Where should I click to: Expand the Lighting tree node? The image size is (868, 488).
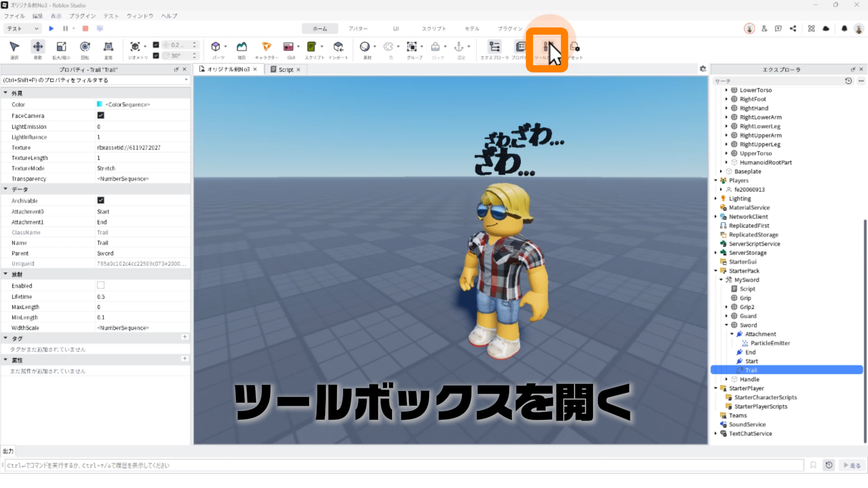(x=716, y=198)
